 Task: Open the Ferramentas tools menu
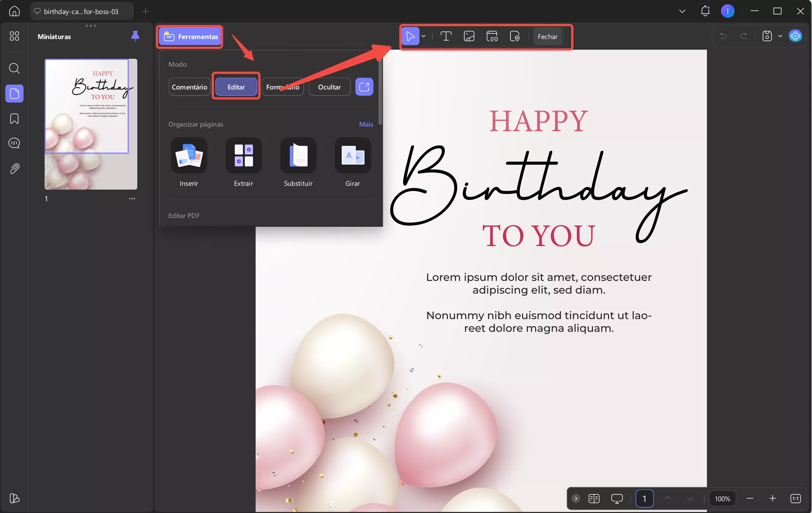point(190,36)
